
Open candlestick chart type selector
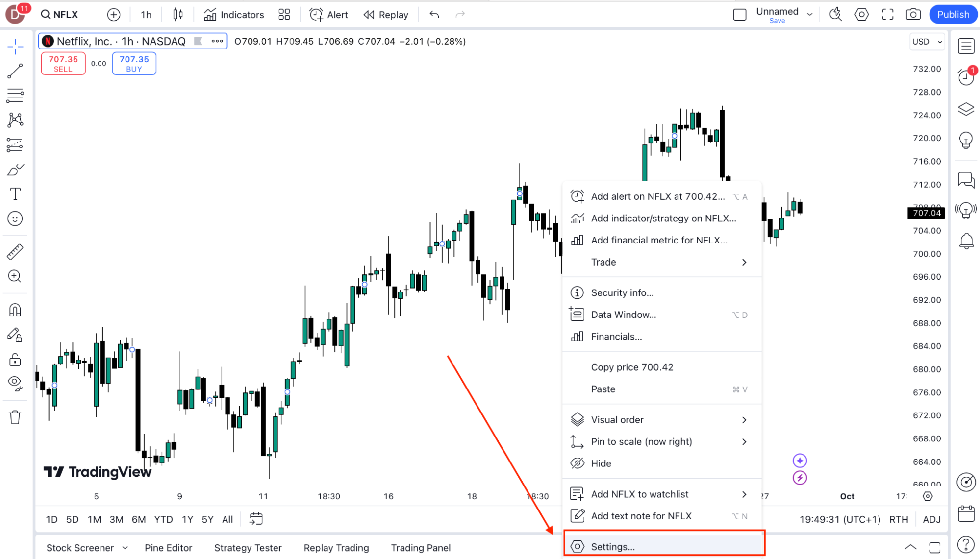[x=178, y=15]
